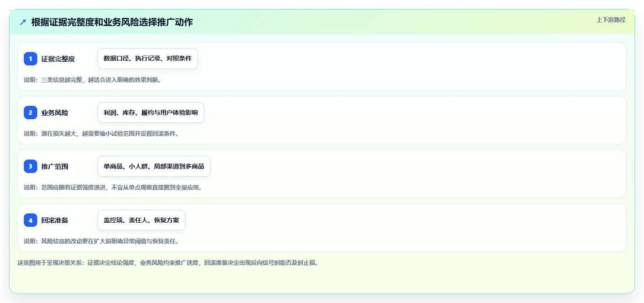Click the note starting 说明：范围应随着证据强度递进
The width and height of the screenshot is (644, 303).
[113, 187]
